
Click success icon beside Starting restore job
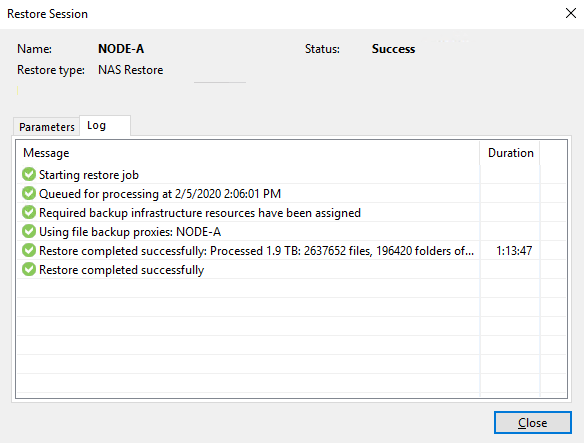(x=29, y=174)
